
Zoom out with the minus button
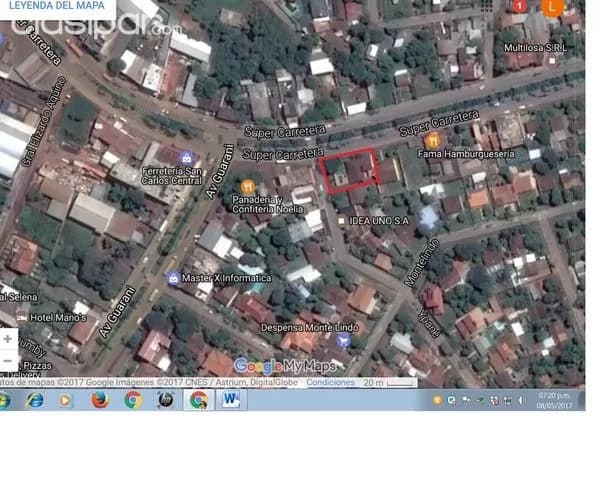click(8, 361)
